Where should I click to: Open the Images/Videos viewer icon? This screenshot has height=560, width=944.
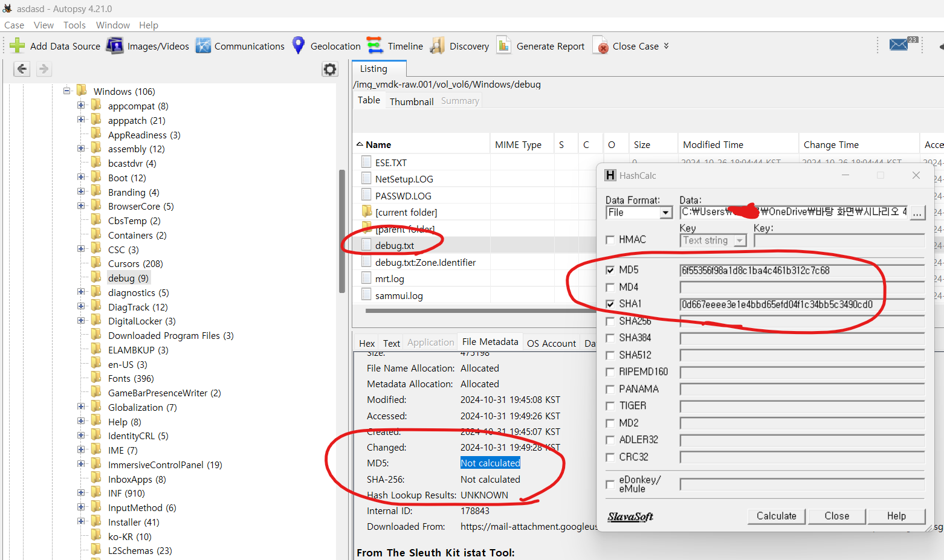[115, 46]
